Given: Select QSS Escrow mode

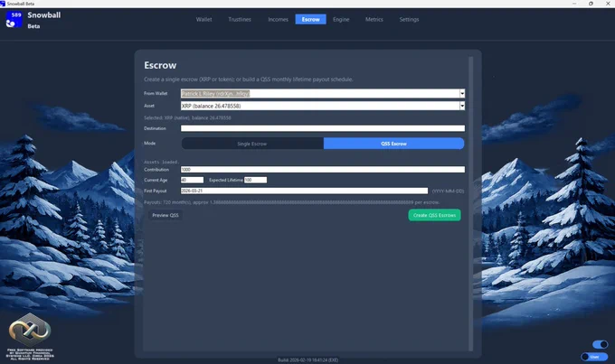Looking at the screenshot, I should click(393, 144).
